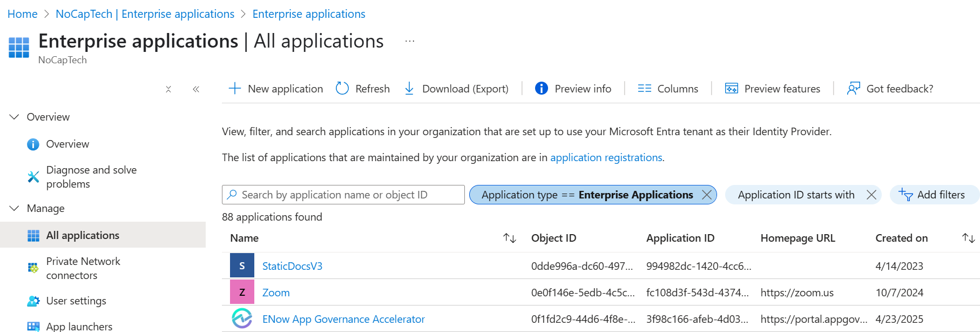Open the StaticDocsV3 application
This screenshot has height=332, width=980.
pyautogui.click(x=292, y=266)
